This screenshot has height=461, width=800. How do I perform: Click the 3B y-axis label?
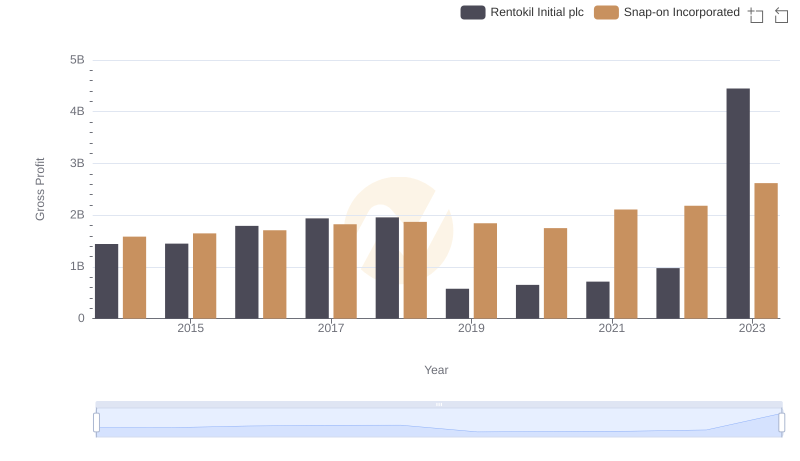tap(77, 163)
